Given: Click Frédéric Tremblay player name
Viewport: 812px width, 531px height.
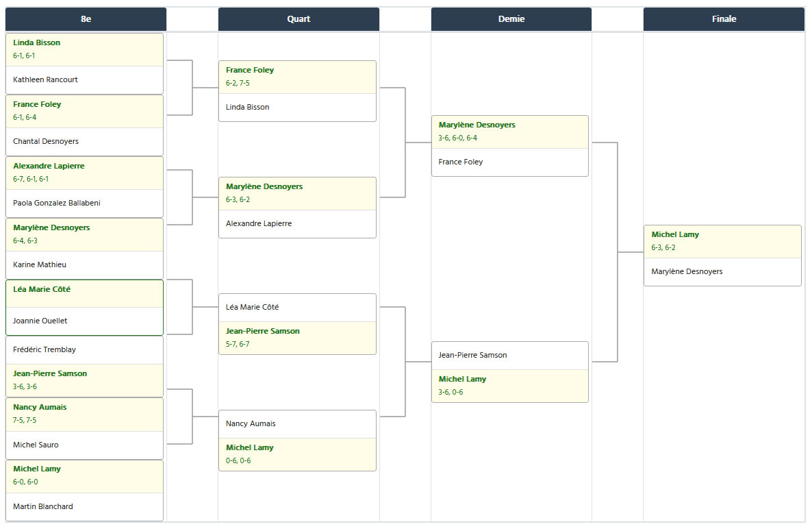Looking at the screenshot, I should (44, 349).
